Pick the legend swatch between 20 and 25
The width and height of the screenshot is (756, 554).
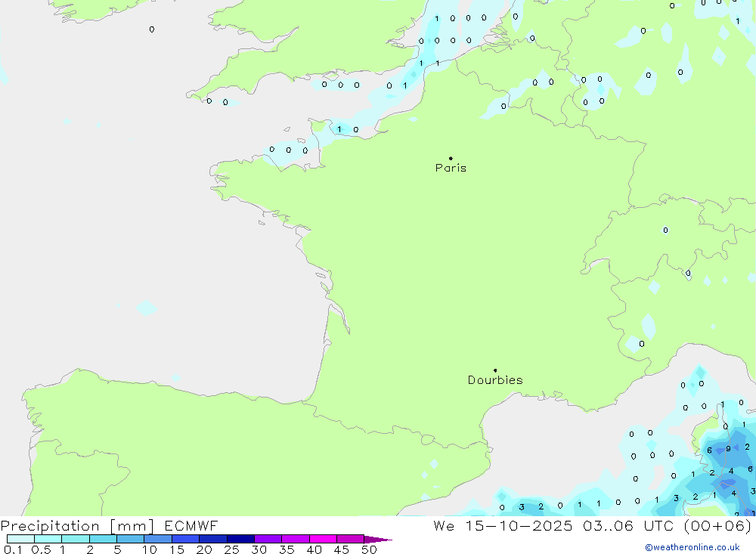[213, 539]
